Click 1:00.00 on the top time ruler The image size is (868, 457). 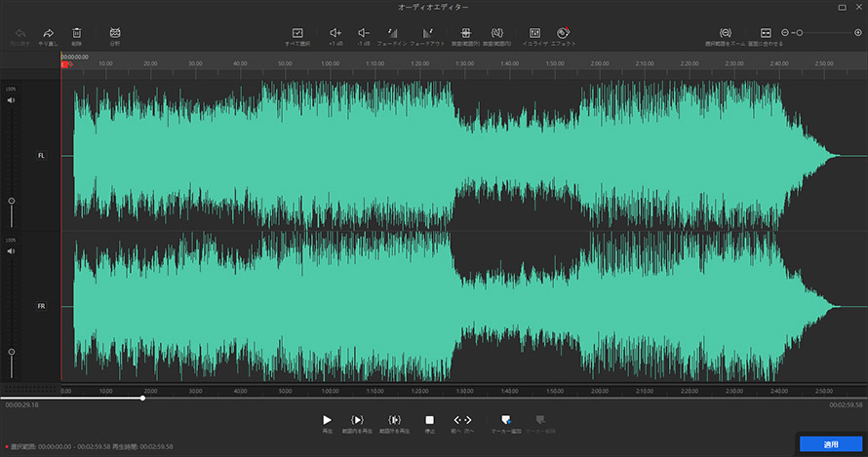(x=331, y=63)
